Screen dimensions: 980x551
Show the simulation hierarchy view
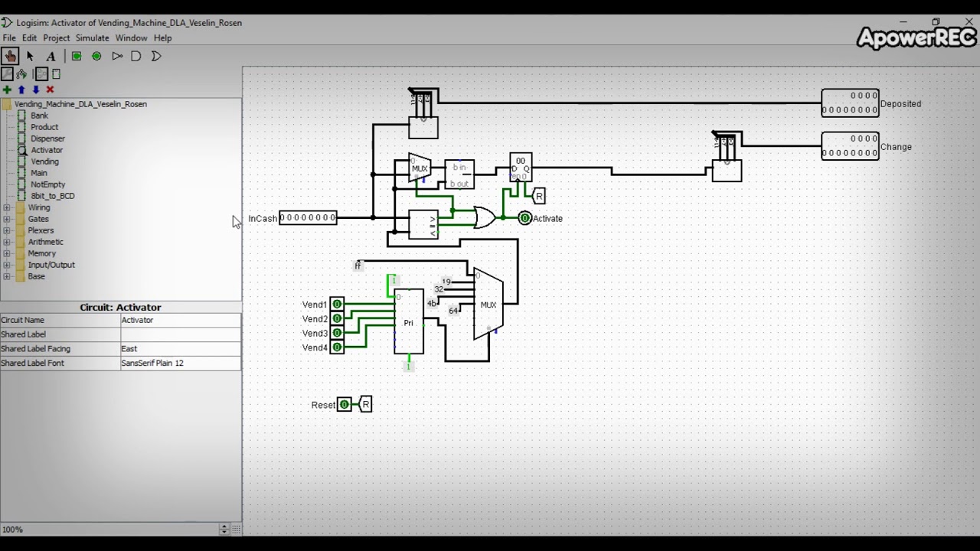21,74
